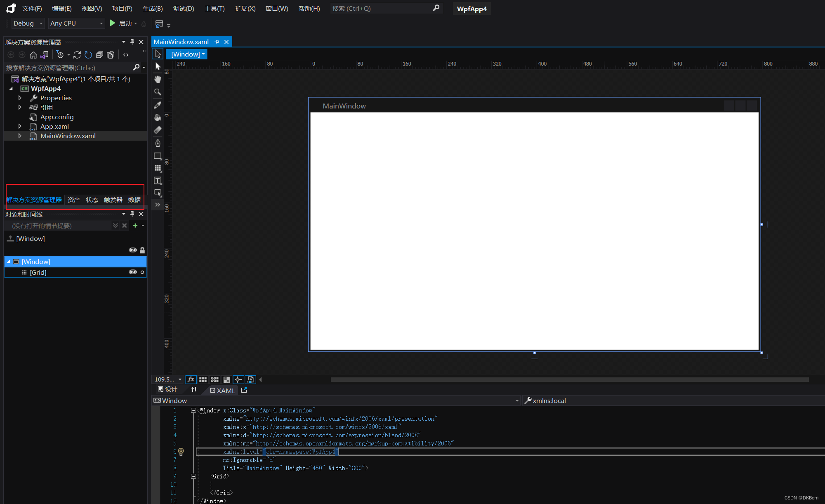Toggle visibility eye of Grid element
This screenshot has width=825, height=504.
(x=132, y=272)
